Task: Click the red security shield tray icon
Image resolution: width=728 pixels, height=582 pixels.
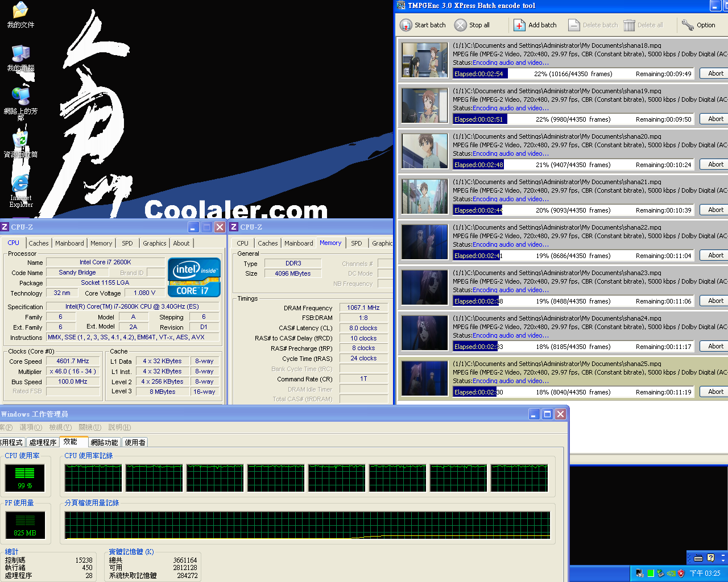Action: pyautogui.click(x=681, y=573)
